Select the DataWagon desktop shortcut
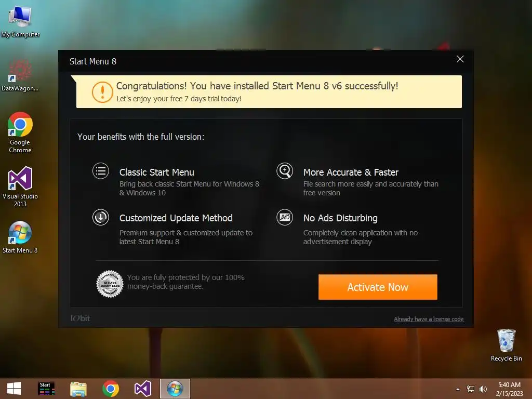The height and width of the screenshot is (399, 532). pyautogui.click(x=20, y=75)
